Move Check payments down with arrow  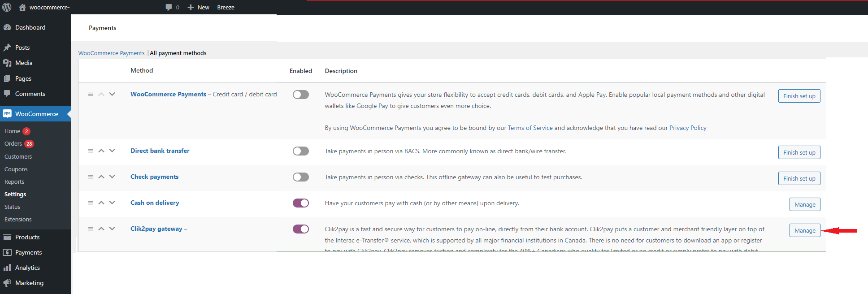point(112,177)
